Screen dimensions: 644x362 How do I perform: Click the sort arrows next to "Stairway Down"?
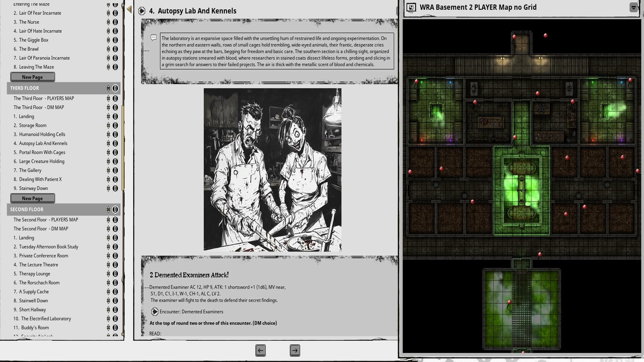coord(108,188)
